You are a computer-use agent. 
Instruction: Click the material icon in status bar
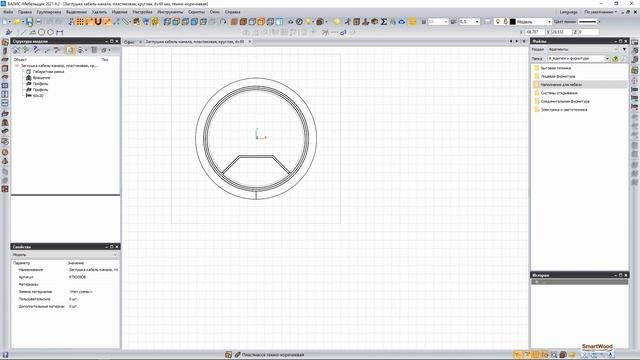[x=237, y=355]
